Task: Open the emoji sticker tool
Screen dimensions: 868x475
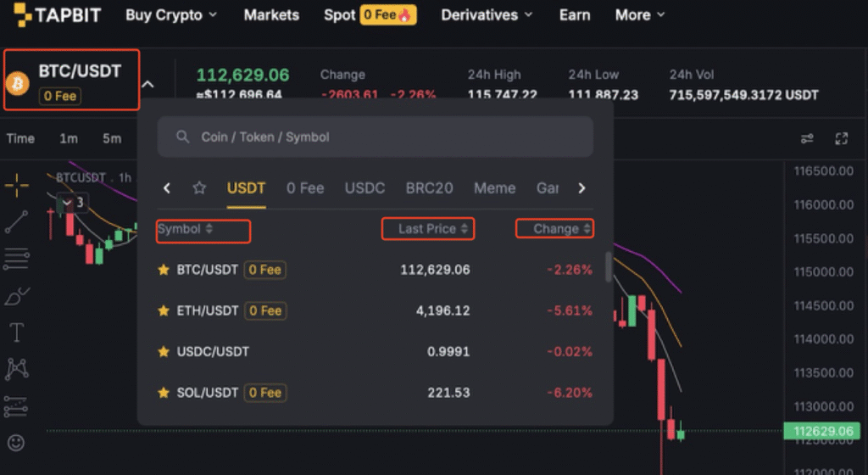Action: coord(16,443)
